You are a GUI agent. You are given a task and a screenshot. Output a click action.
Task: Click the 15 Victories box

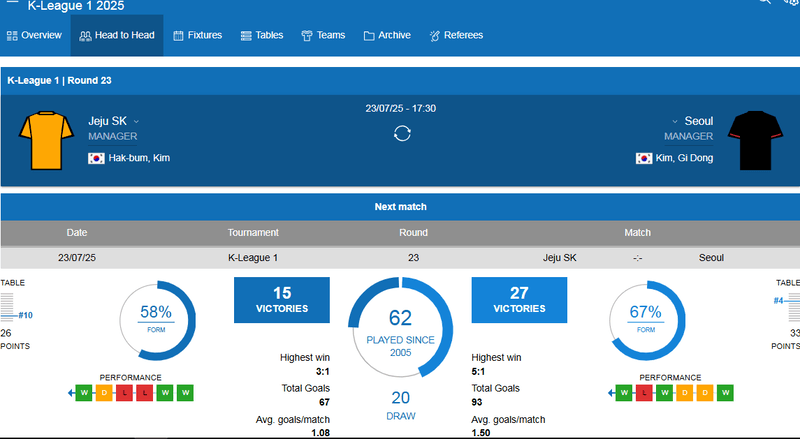[282, 300]
